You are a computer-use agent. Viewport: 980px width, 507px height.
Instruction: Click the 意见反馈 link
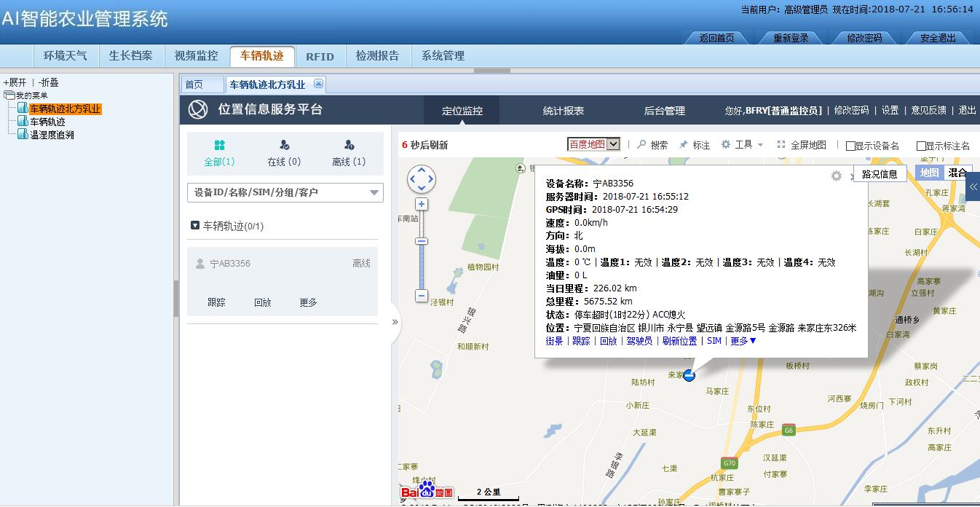point(928,110)
